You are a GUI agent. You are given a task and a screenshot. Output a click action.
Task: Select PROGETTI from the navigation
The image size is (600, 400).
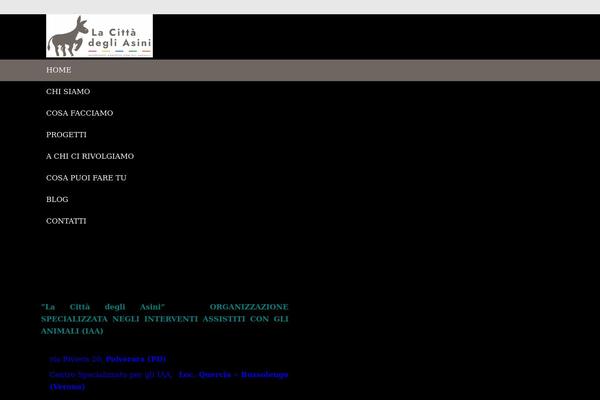(x=66, y=134)
